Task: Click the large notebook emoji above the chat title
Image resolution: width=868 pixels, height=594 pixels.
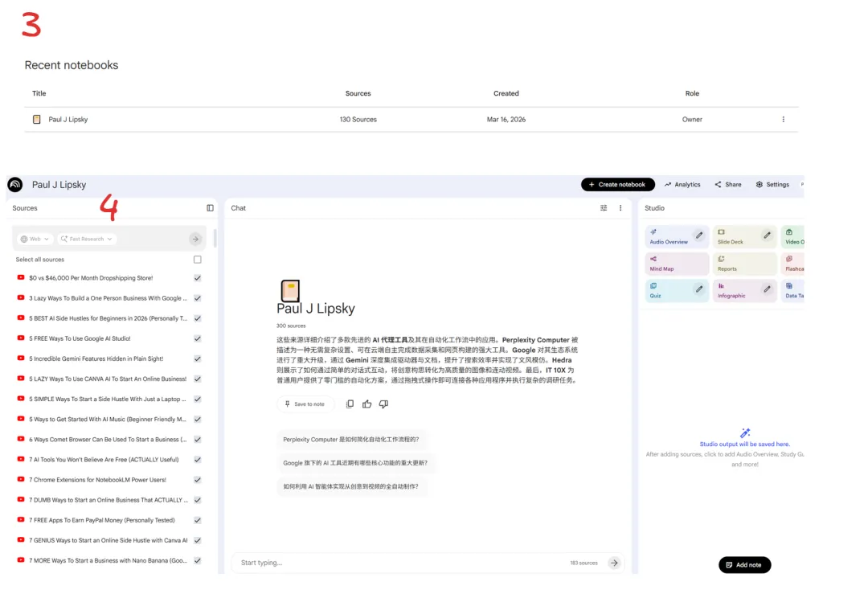Action: click(290, 291)
